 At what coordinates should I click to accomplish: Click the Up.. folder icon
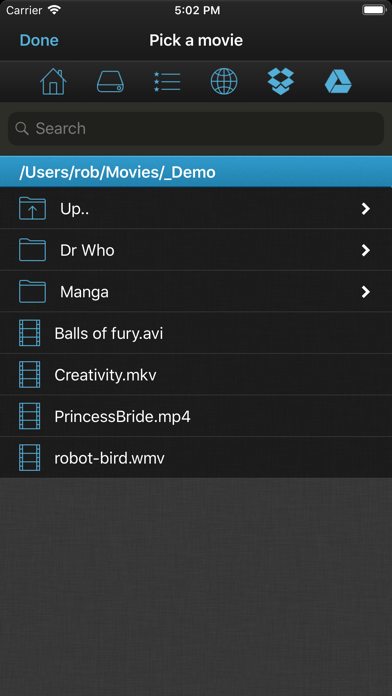[x=32, y=208]
